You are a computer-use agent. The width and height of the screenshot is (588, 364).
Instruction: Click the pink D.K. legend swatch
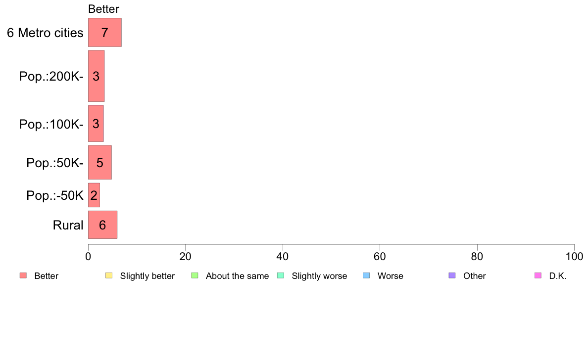click(538, 275)
